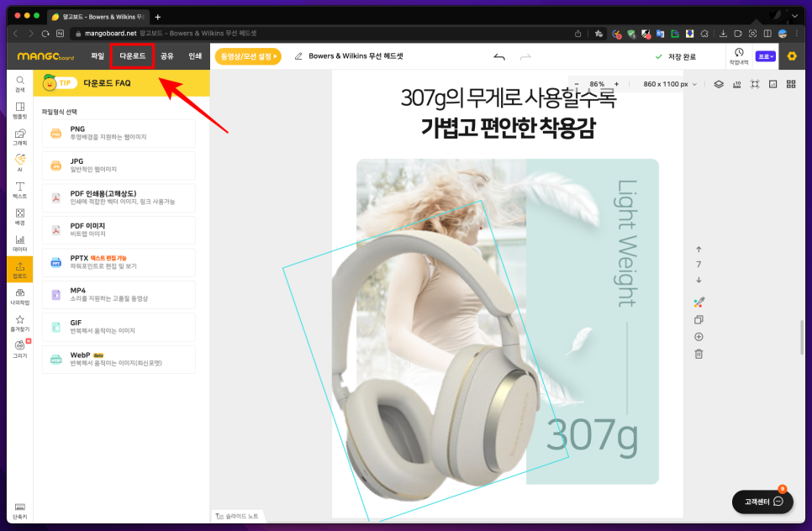Redo with the redo arrow
This screenshot has width=812, height=531.
pyautogui.click(x=525, y=56)
